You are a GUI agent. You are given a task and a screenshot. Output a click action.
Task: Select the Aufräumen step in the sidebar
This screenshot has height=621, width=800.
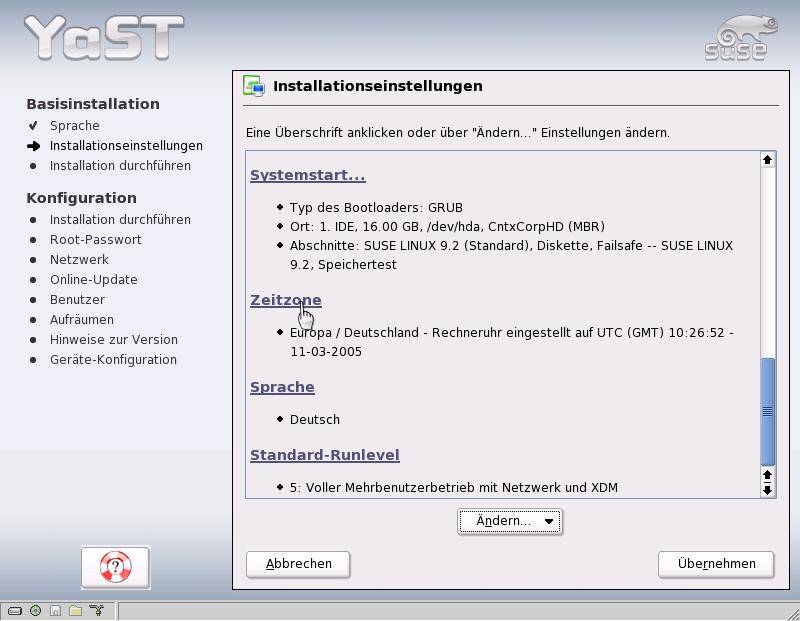(82, 319)
